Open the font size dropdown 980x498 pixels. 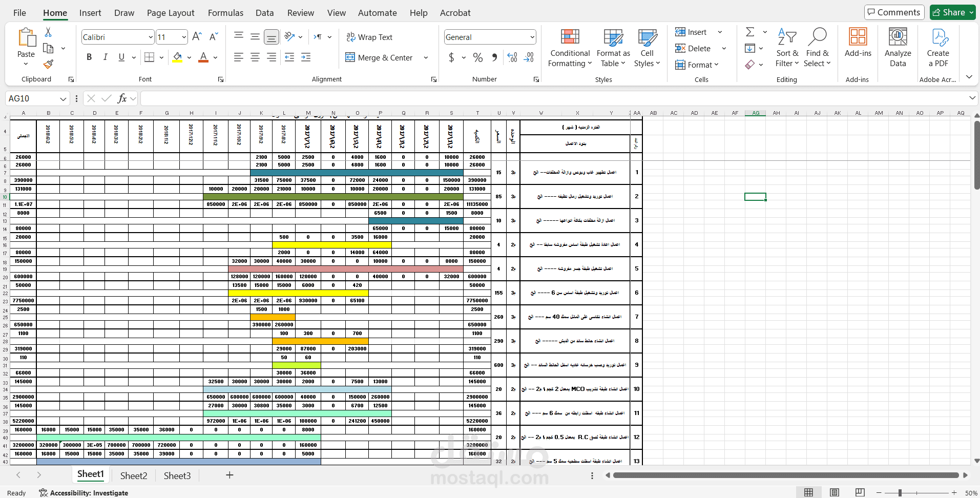[184, 37]
